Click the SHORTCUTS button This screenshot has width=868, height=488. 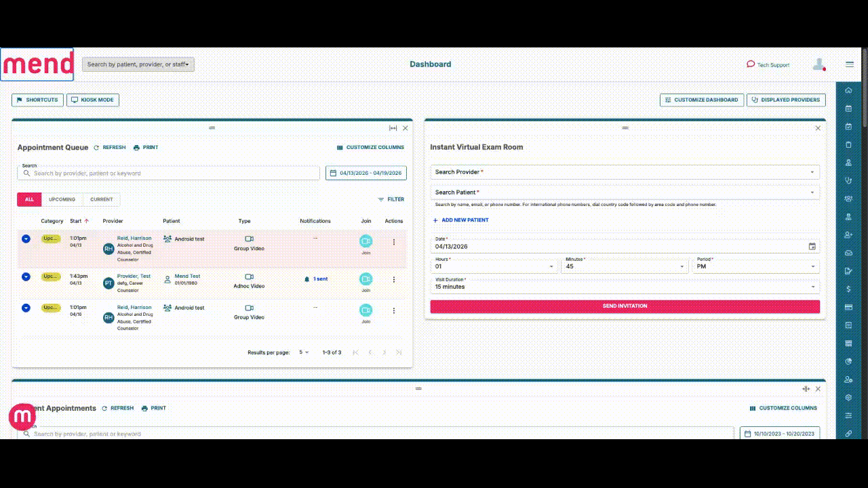pos(37,100)
